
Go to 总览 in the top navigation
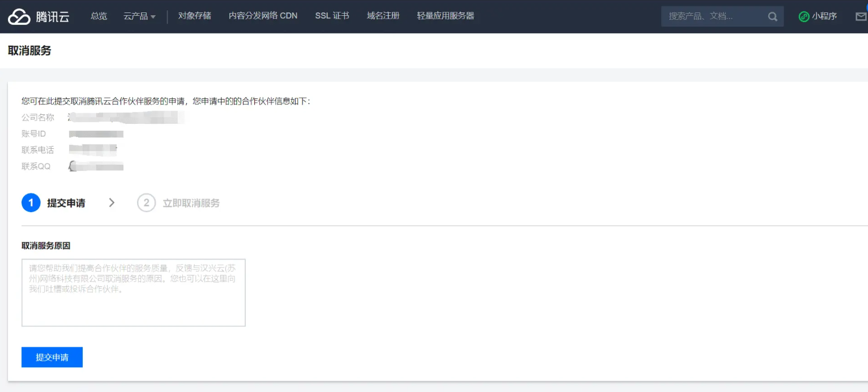[x=99, y=16]
